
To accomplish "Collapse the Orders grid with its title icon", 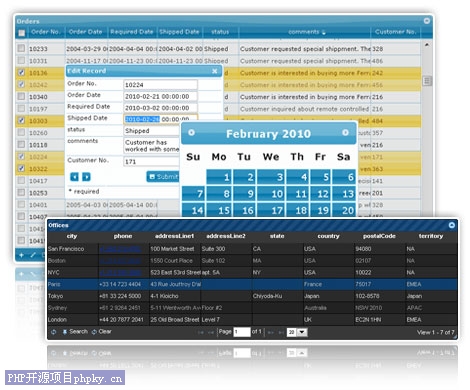I will tap(426, 21).
